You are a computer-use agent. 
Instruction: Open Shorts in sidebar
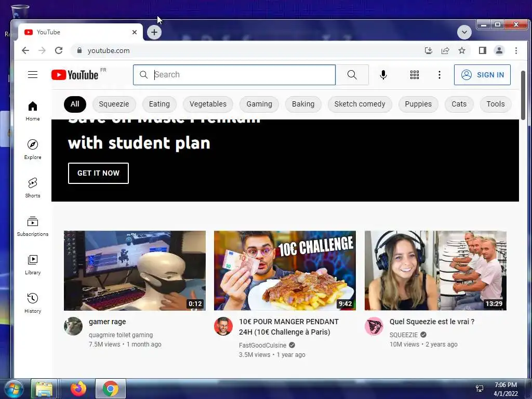tap(33, 188)
